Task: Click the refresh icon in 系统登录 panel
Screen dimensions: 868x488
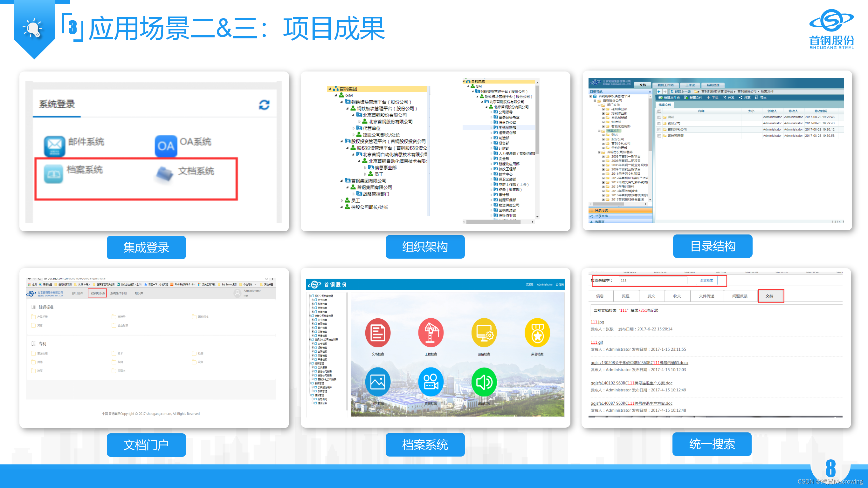Action: pos(264,105)
